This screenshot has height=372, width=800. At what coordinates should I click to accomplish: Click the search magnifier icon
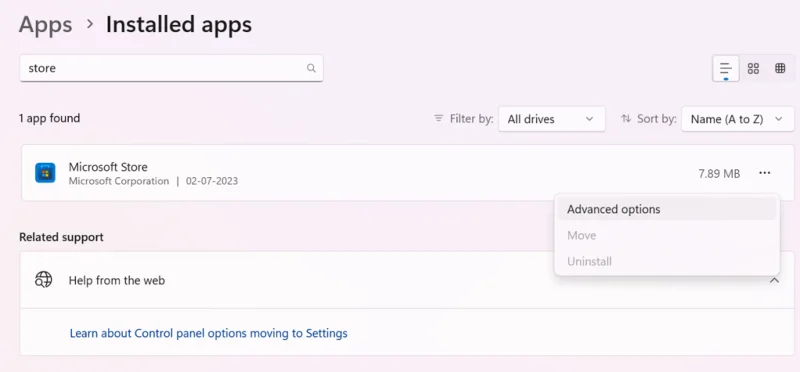click(311, 68)
